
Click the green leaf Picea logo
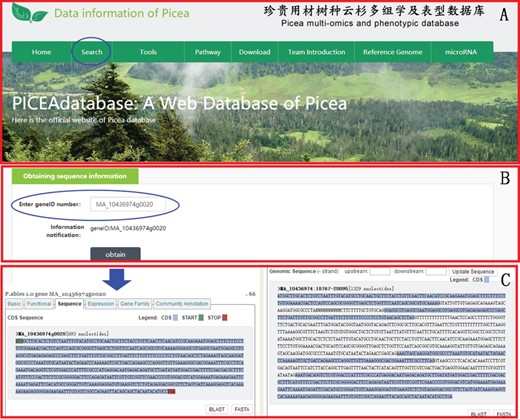[x=29, y=13]
